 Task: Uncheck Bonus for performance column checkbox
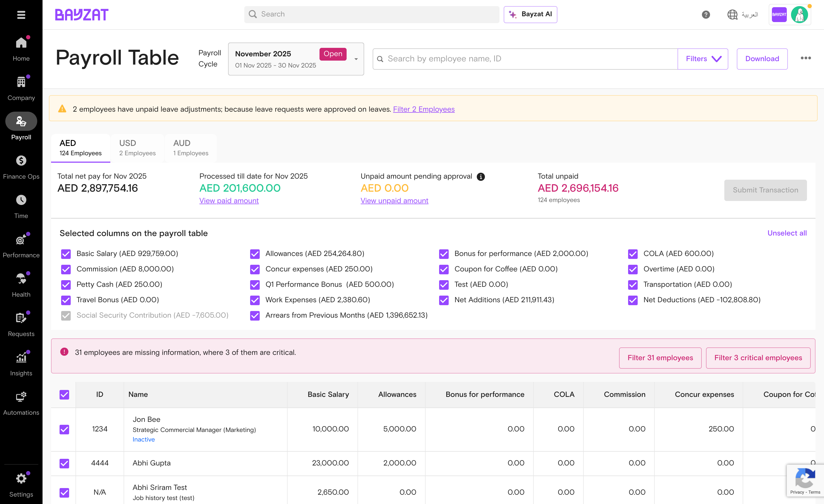444,254
